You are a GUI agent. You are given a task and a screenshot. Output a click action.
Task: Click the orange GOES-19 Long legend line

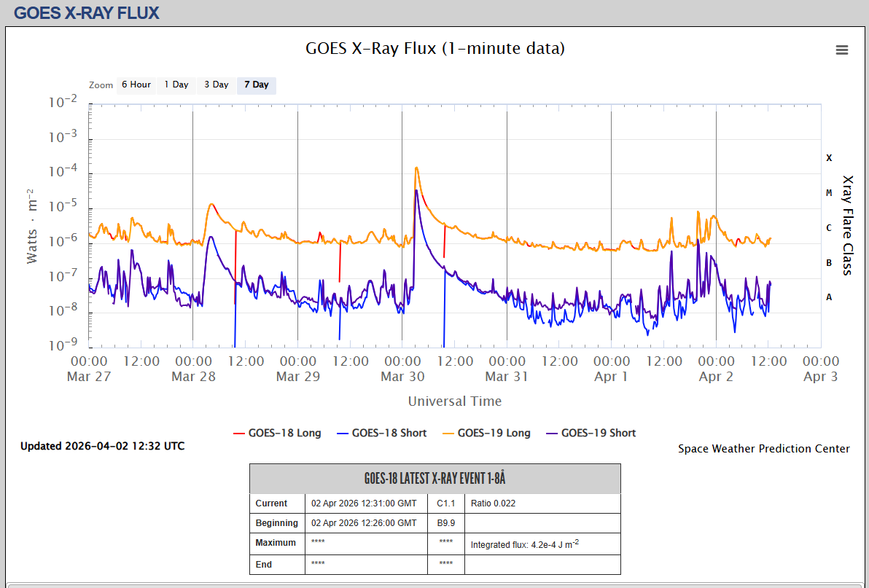coord(448,434)
